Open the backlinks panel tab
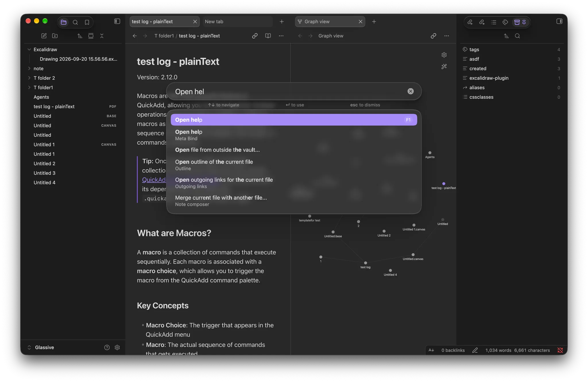 pyautogui.click(x=470, y=22)
